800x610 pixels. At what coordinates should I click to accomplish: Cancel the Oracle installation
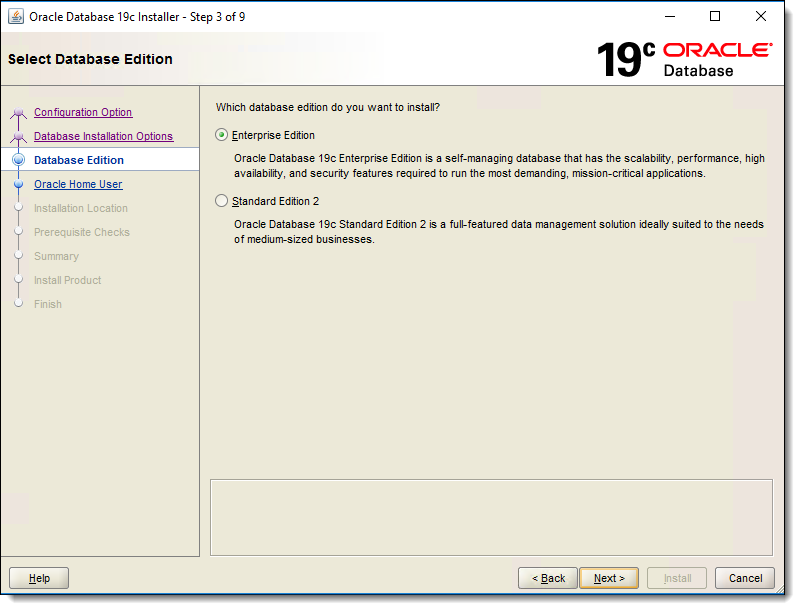[744, 578]
